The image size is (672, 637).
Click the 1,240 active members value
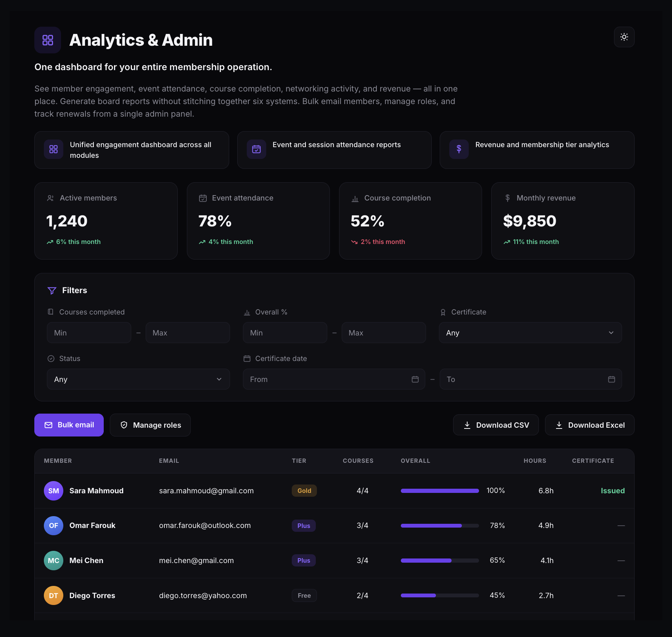click(67, 221)
